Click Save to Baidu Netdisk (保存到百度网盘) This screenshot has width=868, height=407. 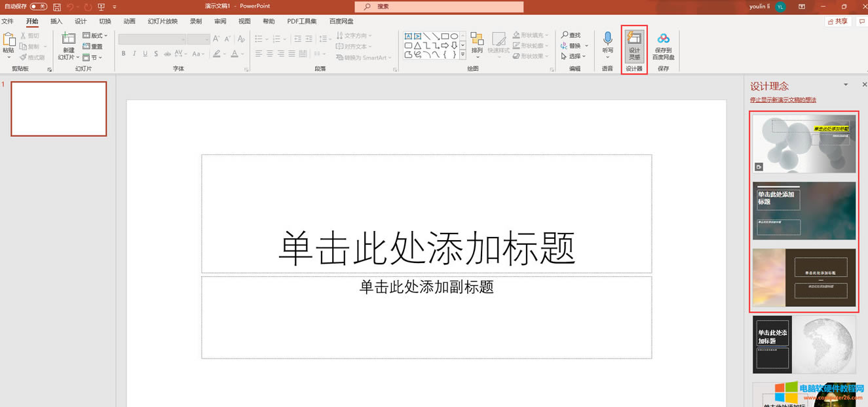tap(663, 44)
